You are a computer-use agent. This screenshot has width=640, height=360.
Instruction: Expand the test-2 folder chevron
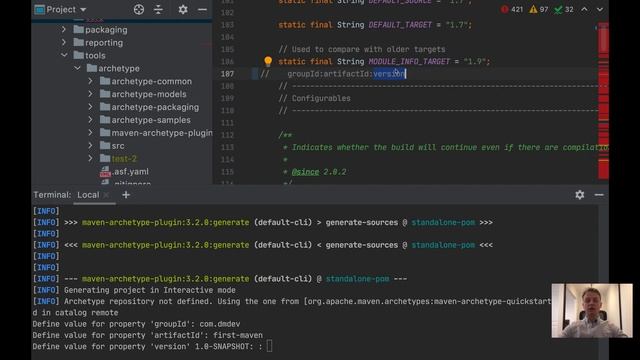90,158
